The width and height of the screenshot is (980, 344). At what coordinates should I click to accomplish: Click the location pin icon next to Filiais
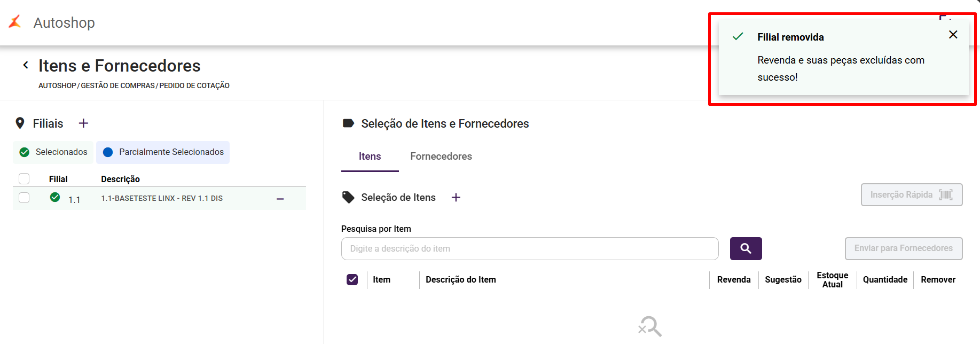click(x=20, y=123)
